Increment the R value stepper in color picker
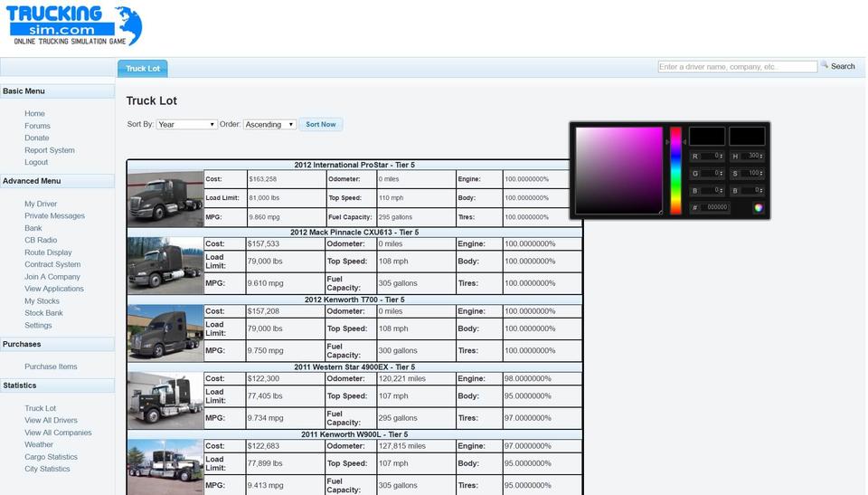The height and width of the screenshot is (495, 868). point(722,155)
